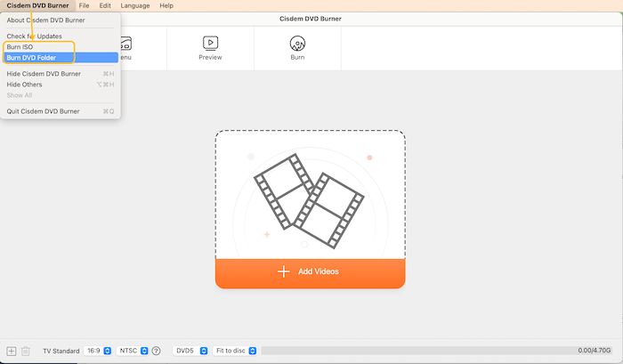Click the Add Videos button
Screen dimensions: 623x364
[x=310, y=273]
